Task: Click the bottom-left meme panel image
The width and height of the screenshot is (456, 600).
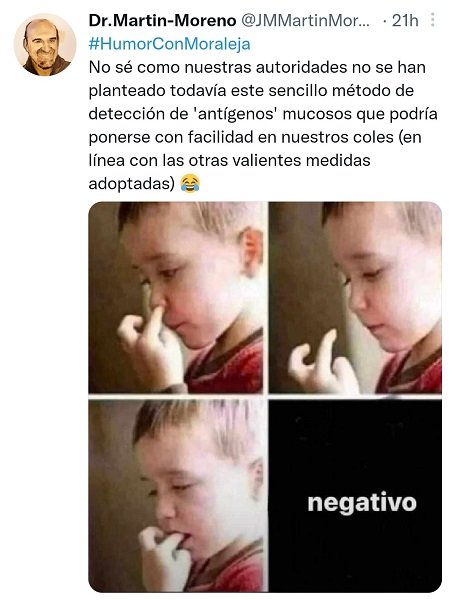Action: (x=176, y=495)
